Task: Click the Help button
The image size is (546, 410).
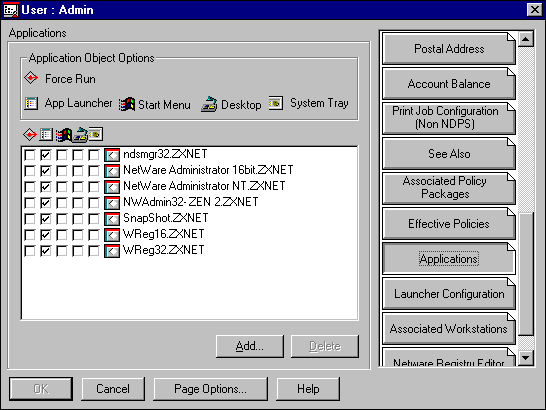Action: (x=308, y=389)
